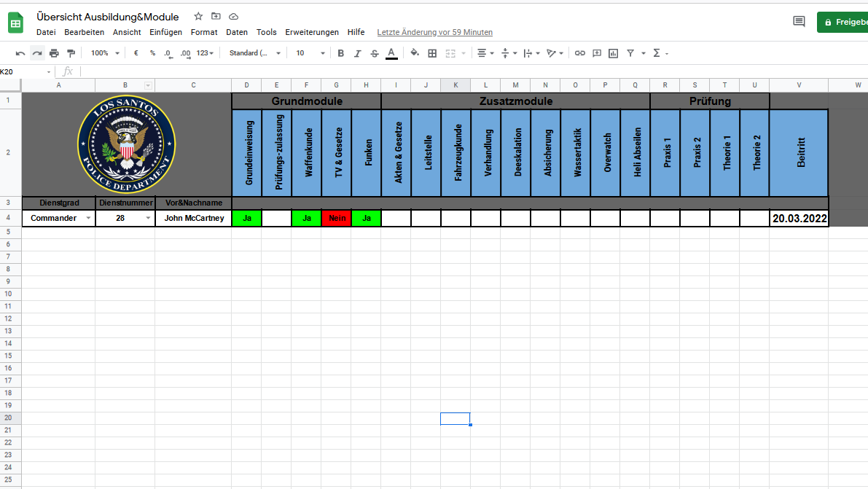868x489 pixels.
Task: Select the red Nein cell
Action: coord(336,218)
